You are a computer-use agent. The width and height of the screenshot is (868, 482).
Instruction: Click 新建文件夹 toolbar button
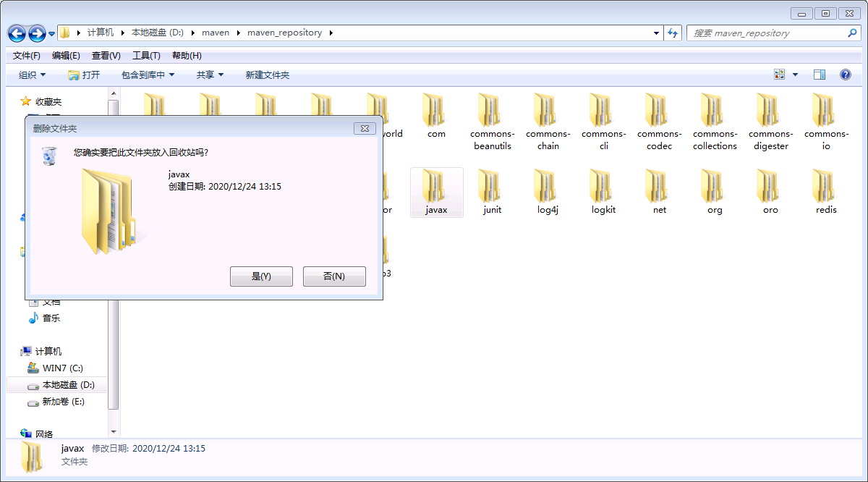coord(267,75)
